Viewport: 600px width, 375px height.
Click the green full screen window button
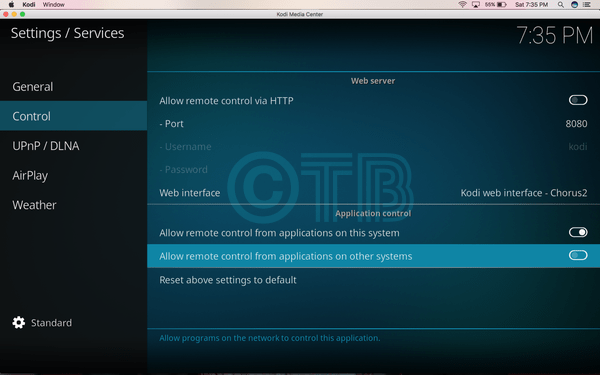[x=23, y=14]
